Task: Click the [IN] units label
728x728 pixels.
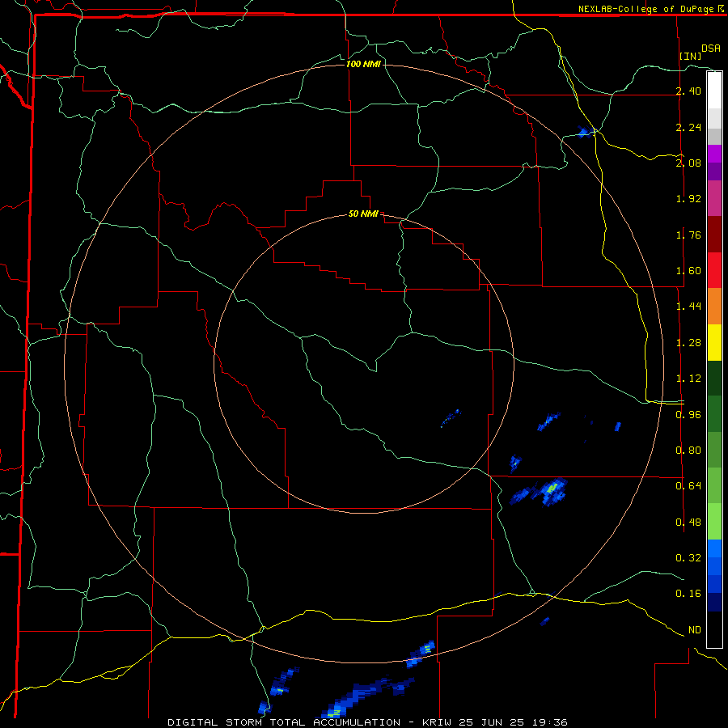Action: pyautogui.click(x=690, y=56)
